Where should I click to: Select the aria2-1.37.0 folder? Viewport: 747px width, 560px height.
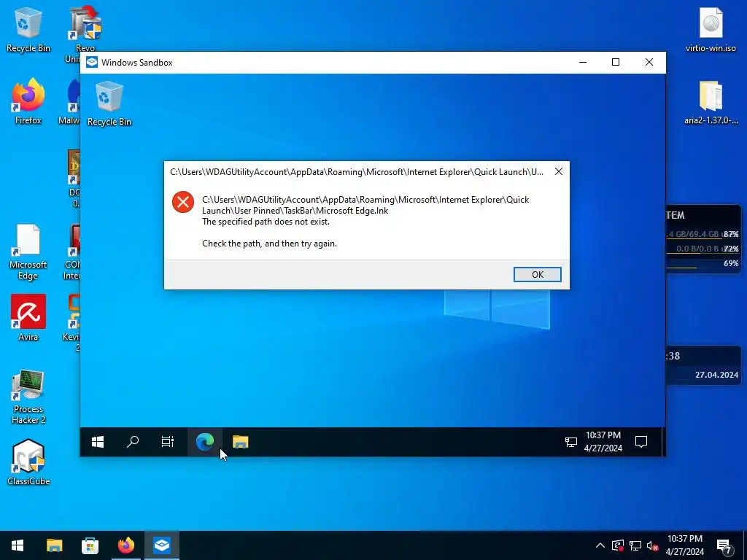pyautogui.click(x=711, y=102)
